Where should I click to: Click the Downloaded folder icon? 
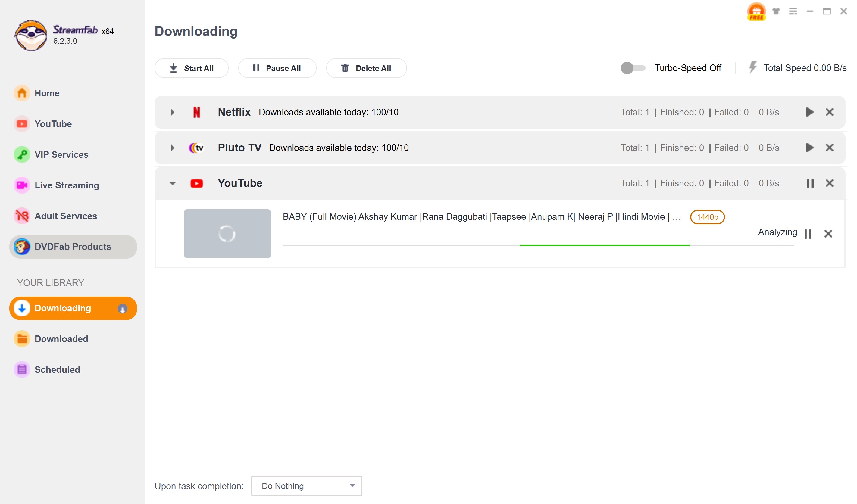[22, 339]
